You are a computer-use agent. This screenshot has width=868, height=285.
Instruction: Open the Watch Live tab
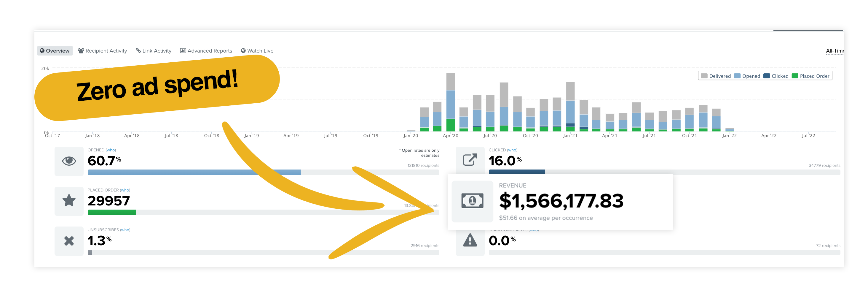(x=257, y=50)
